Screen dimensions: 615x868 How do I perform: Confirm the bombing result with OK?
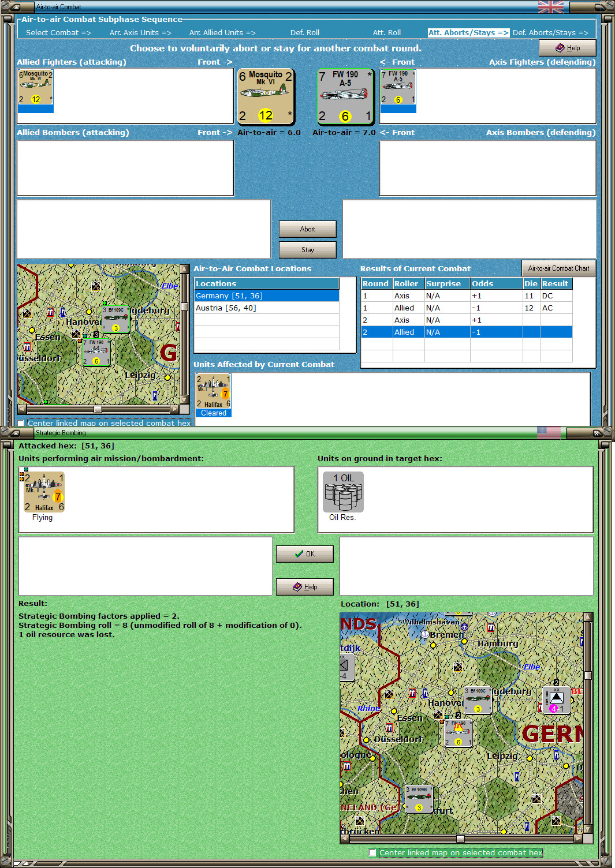click(x=304, y=553)
